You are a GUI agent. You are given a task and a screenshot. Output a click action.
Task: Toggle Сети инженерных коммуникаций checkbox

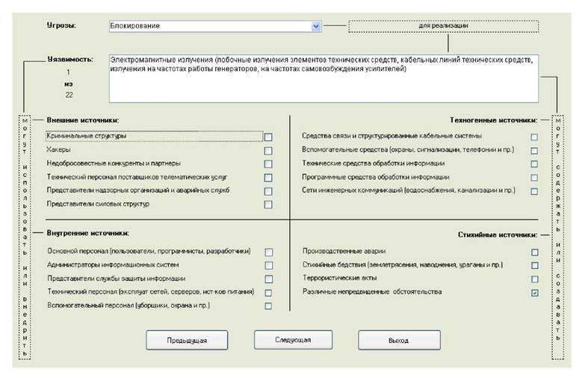point(534,191)
